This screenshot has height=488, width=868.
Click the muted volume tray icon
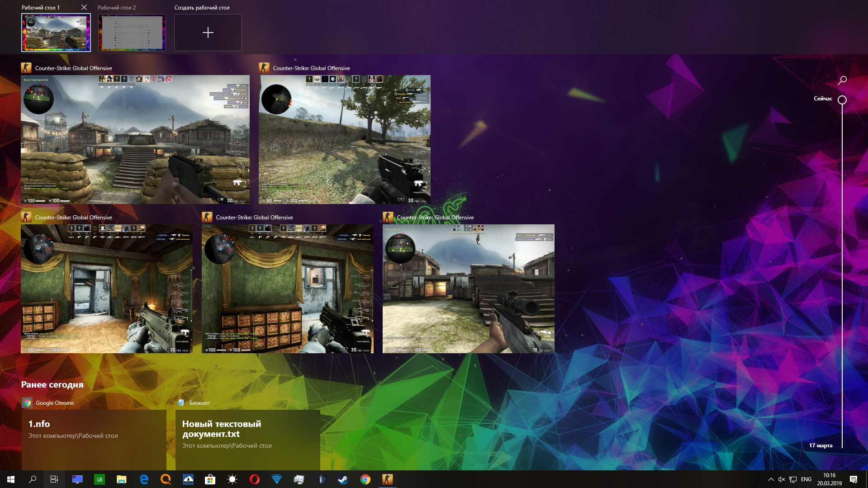[782, 479]
